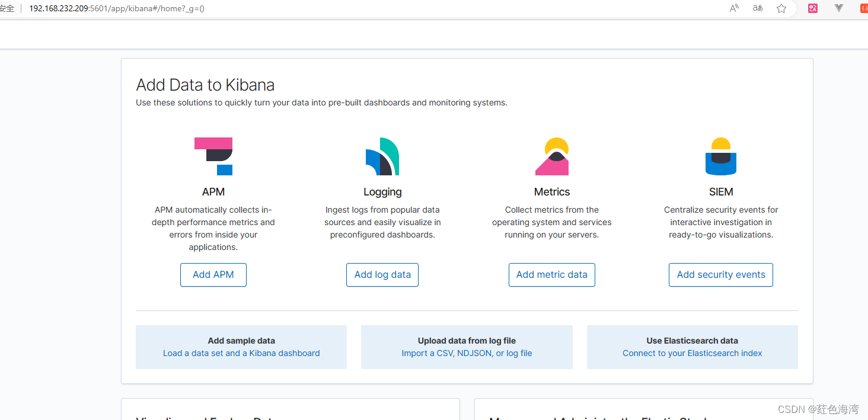
Task: Add page to favorites with star icon
Action: pos(781,8)
